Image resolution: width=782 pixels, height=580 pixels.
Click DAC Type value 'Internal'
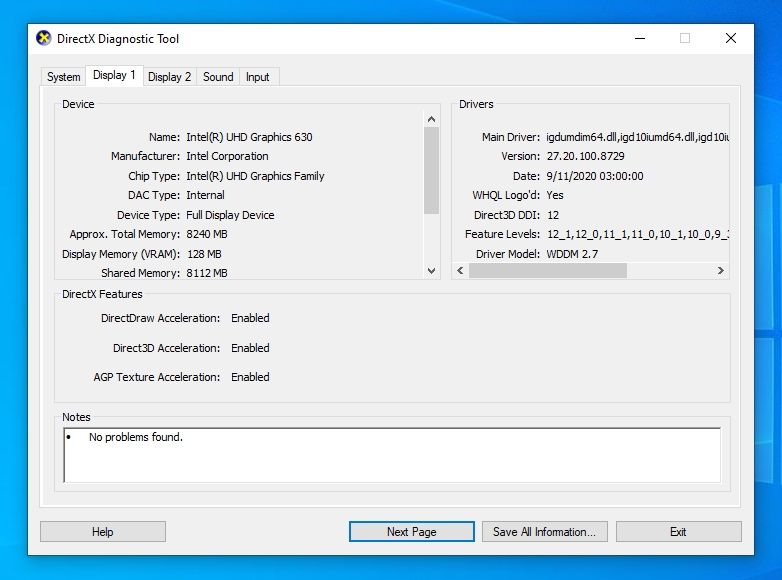coord(205,195)
